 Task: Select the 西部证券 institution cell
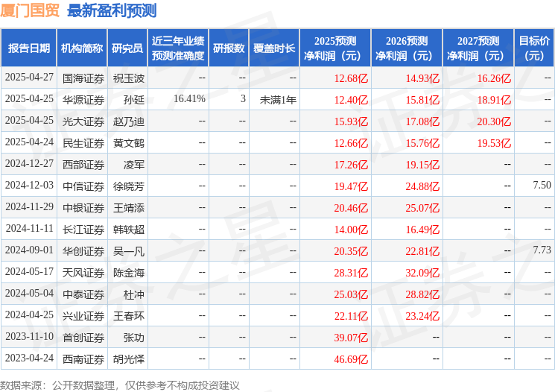83,165
